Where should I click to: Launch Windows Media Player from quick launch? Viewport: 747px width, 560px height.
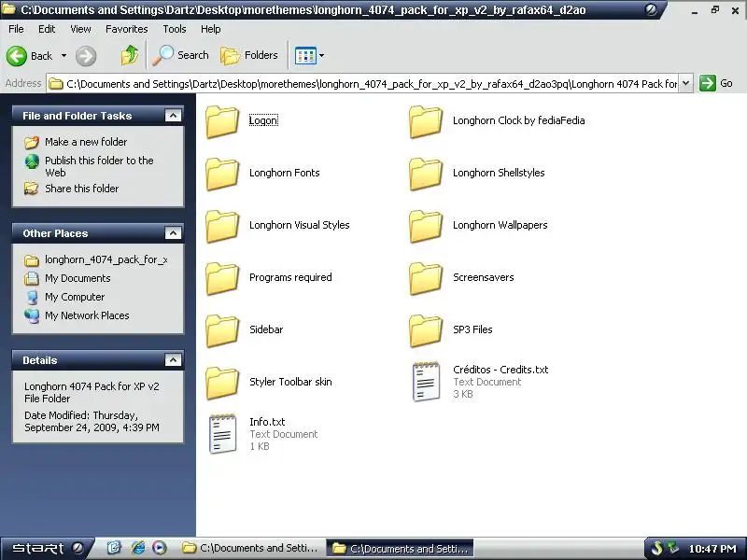click(160, 548)
